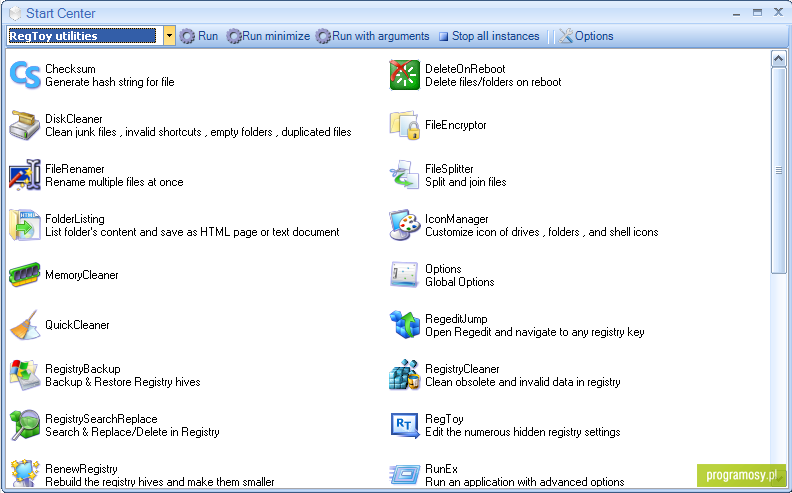Click 'Split and join files' description
Screen dimensions: 792x493
(x=466, y=182)
